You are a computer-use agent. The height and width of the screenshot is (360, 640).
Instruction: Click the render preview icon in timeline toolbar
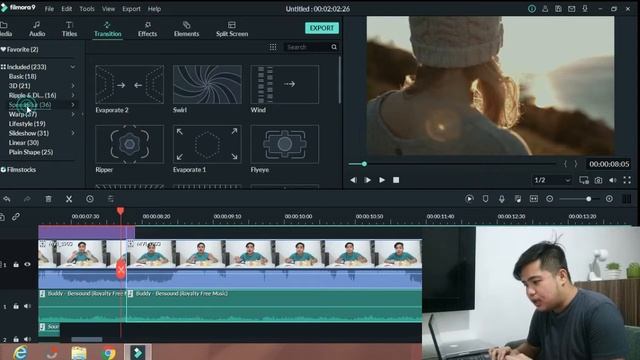tap(469, 199)
